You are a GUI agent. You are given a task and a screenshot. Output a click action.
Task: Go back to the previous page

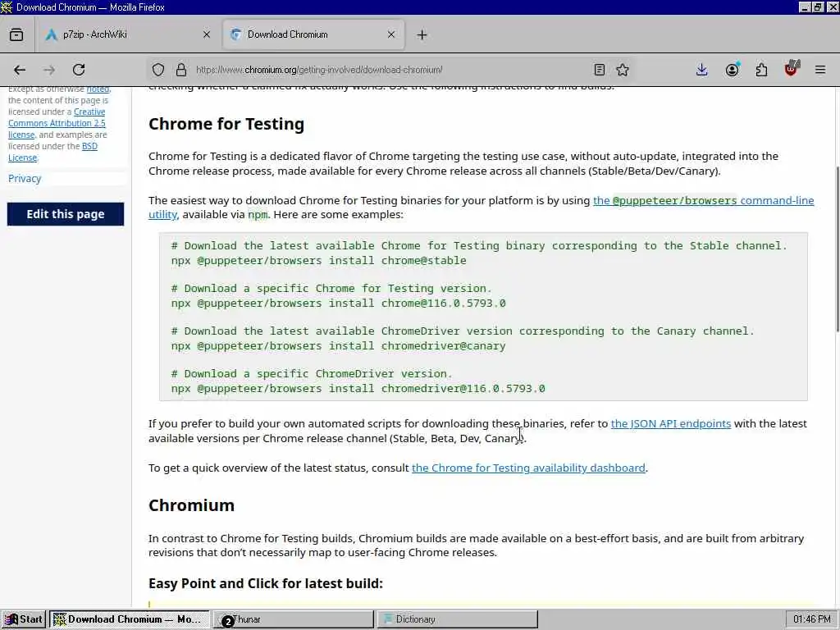[x=20, y=70]
